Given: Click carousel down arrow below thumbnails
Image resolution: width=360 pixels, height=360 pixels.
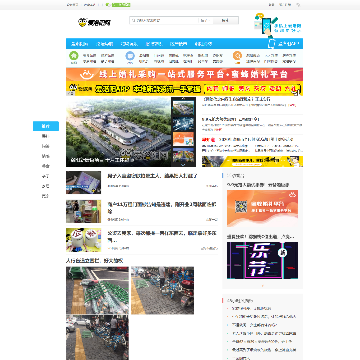Looking at the screenshot, I should click(183, 165).
